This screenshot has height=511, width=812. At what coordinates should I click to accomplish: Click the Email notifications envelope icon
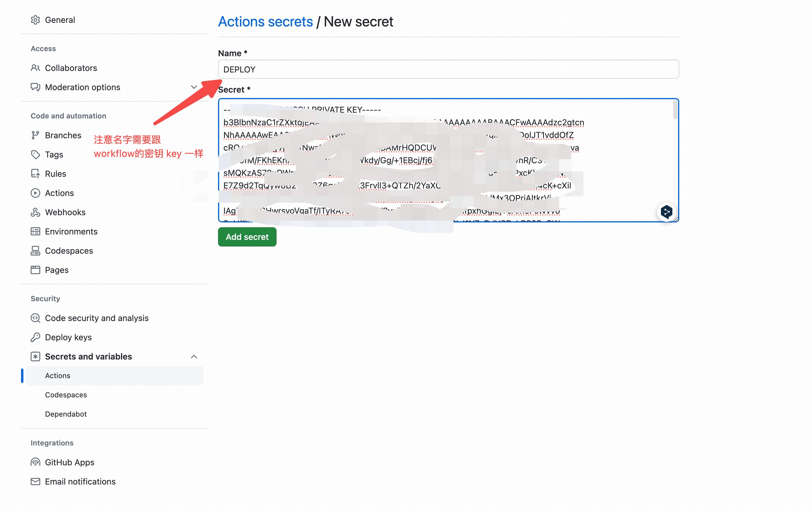(35, 481)
